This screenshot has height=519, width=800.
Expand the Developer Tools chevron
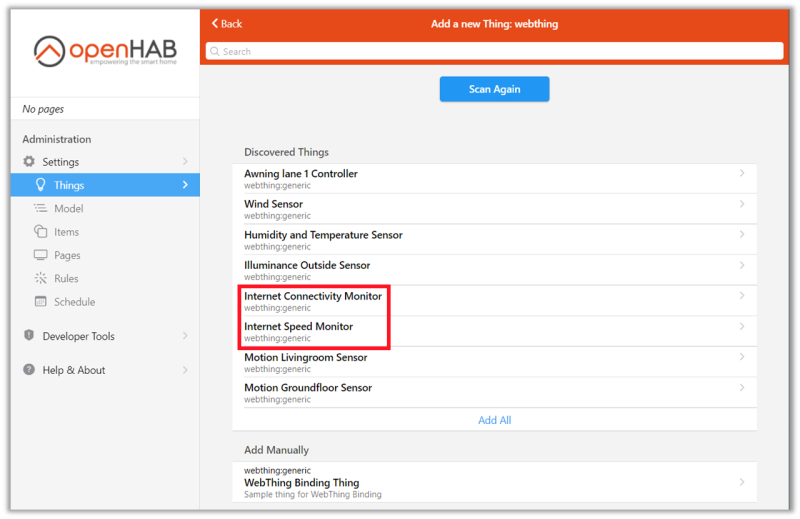coord(185,336)
